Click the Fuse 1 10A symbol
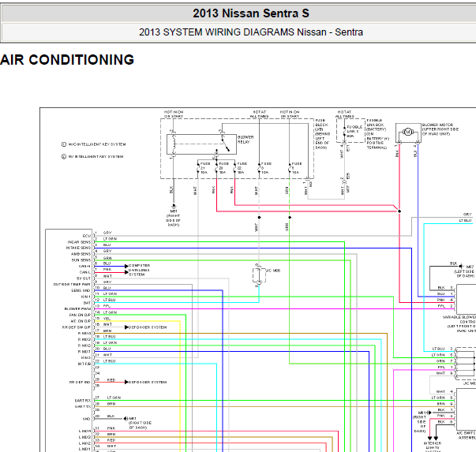The image size is (476, 452). [290, 167]
